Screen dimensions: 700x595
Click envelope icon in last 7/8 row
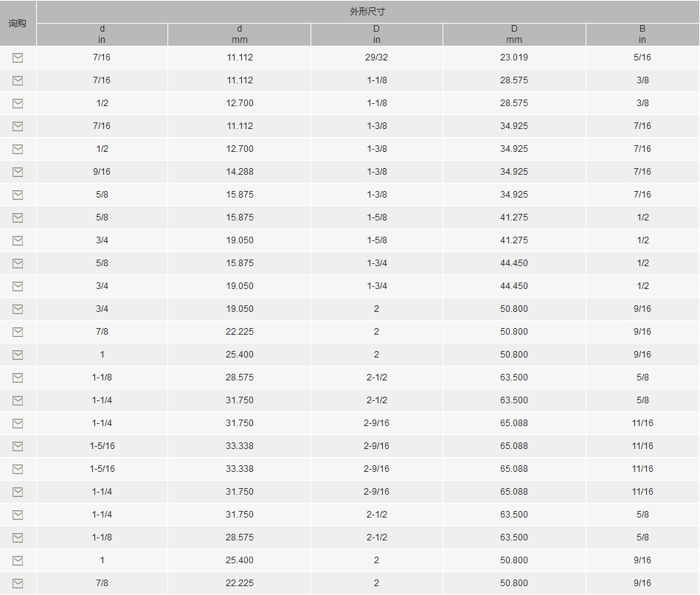[18, 583]
